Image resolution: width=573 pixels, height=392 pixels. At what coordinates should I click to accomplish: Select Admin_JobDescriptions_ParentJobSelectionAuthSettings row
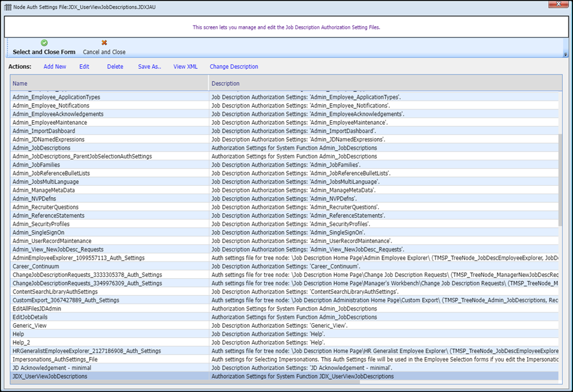click(285, 157)
